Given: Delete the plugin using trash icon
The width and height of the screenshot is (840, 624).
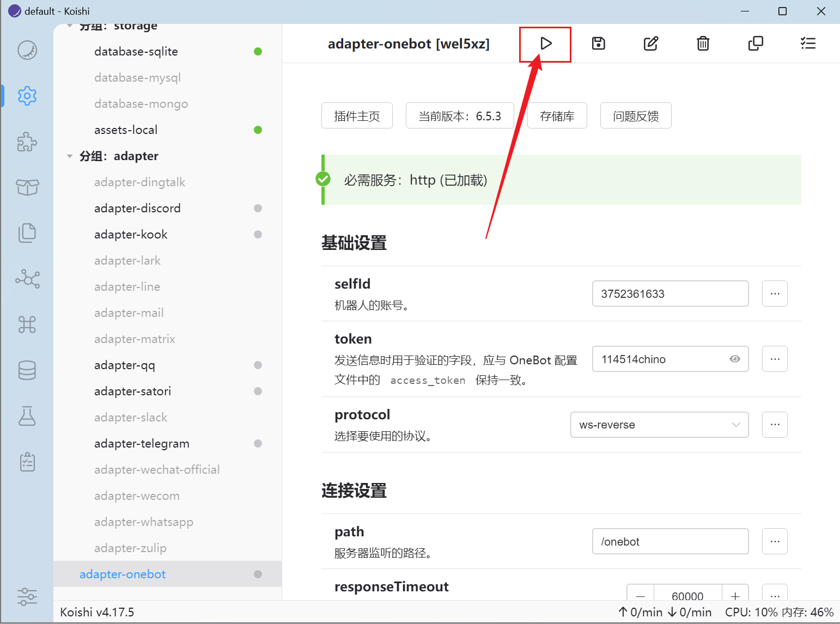Looking at the screenshot, I should point(703,44).
